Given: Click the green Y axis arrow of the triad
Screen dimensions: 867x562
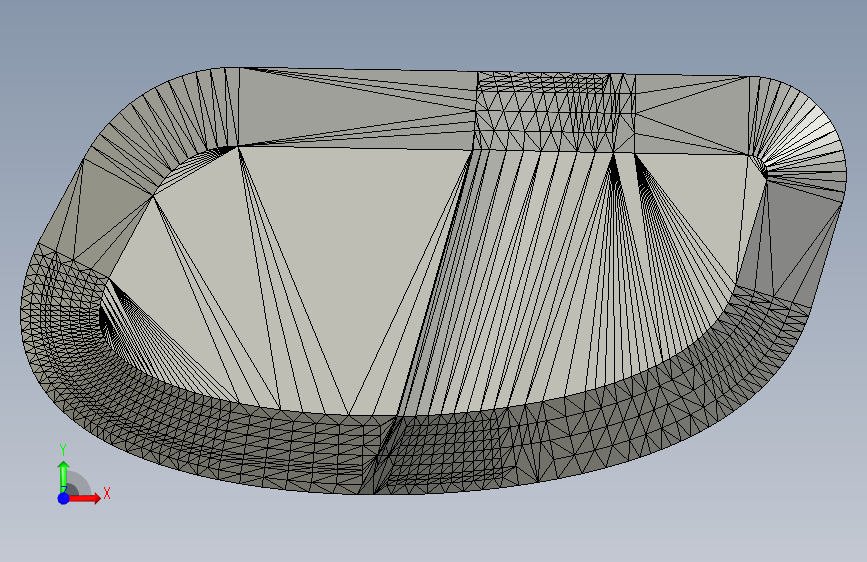Looking at the screenshot, I should (x=64, y=477).
